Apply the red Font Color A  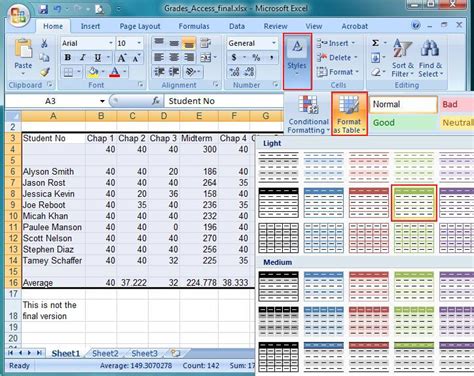click(x=115, y=72)
